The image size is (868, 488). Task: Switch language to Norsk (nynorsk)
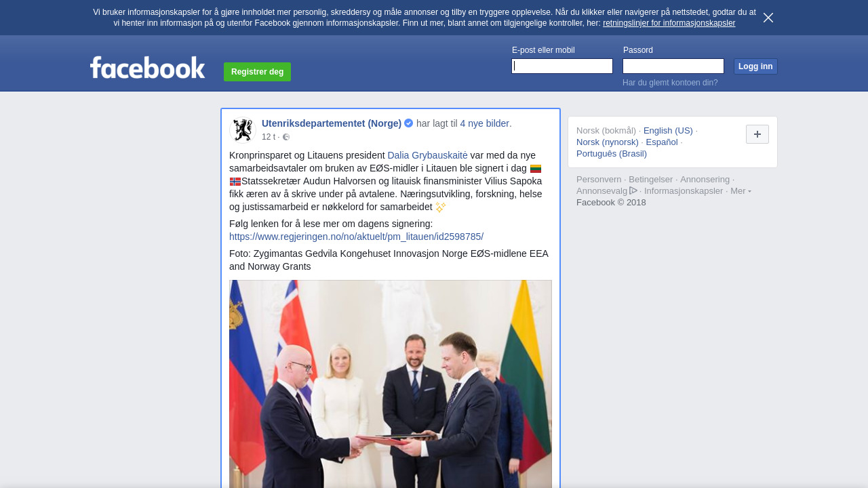(608, 142)
